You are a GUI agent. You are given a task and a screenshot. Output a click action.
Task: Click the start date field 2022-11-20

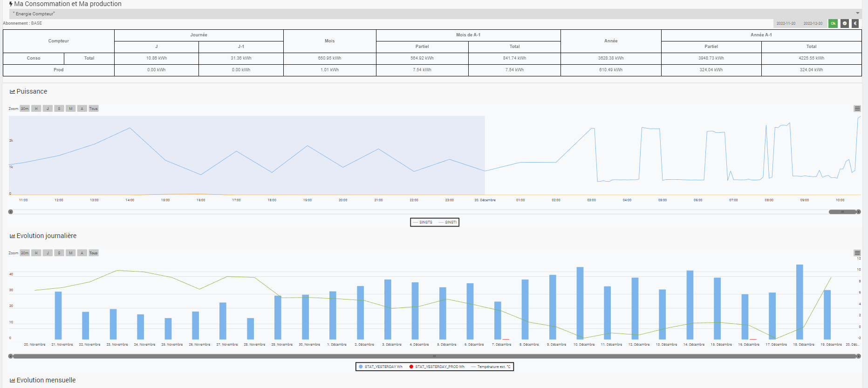(x=786, y=23)
